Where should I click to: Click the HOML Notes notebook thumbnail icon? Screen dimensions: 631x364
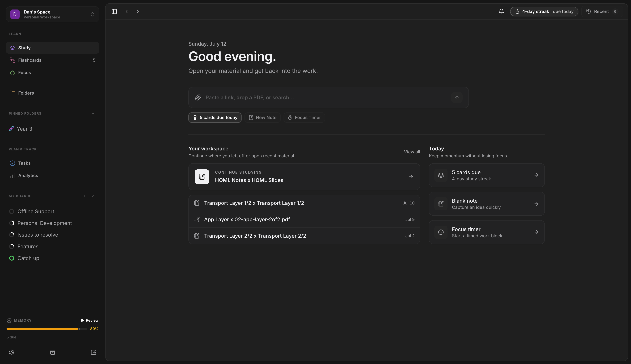202,177
